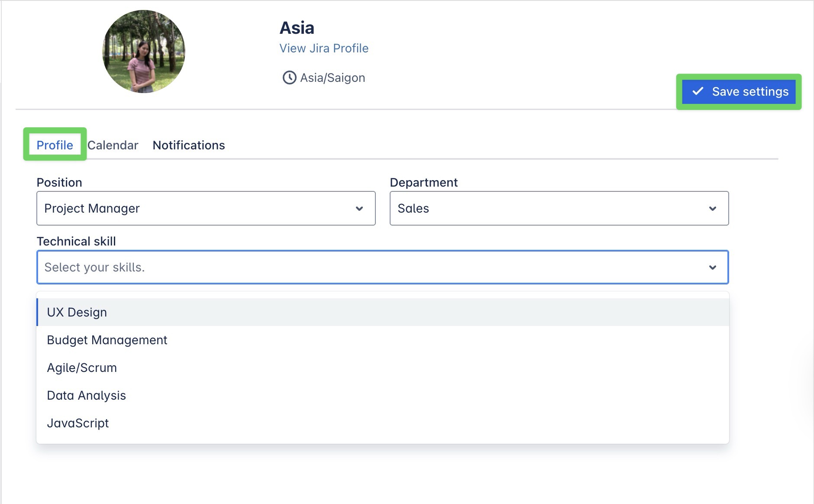
Task: Open the View Jira Profile link
Action: coord(324,48)
